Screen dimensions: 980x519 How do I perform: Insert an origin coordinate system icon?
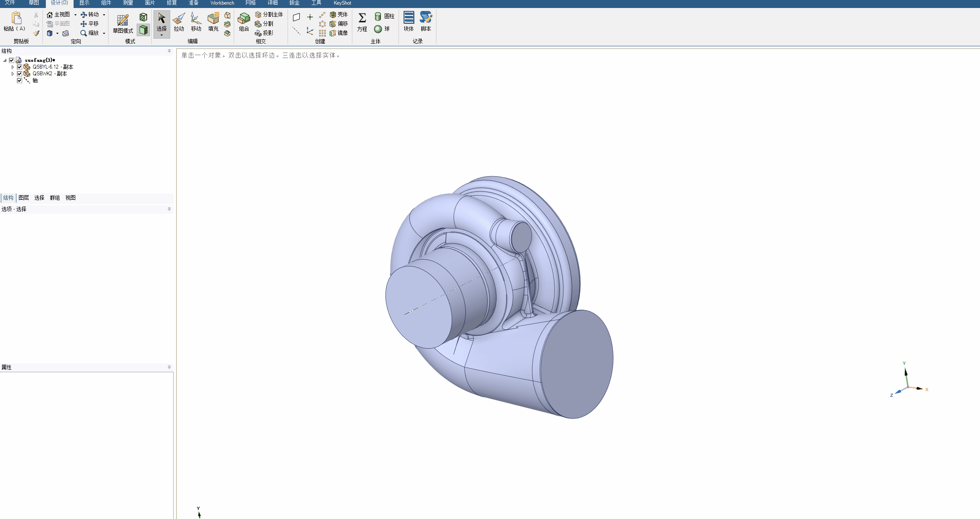310,31
